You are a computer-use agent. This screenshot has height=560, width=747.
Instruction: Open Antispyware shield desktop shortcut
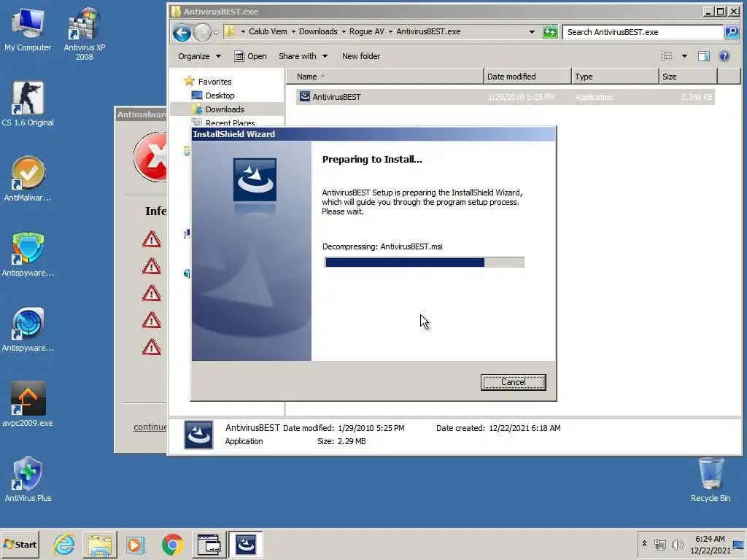coord(28,254)
